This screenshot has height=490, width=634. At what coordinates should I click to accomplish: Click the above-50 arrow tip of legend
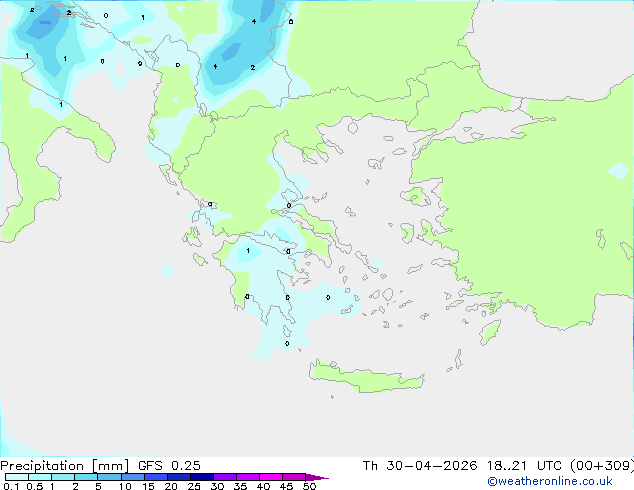pos(317,477)
